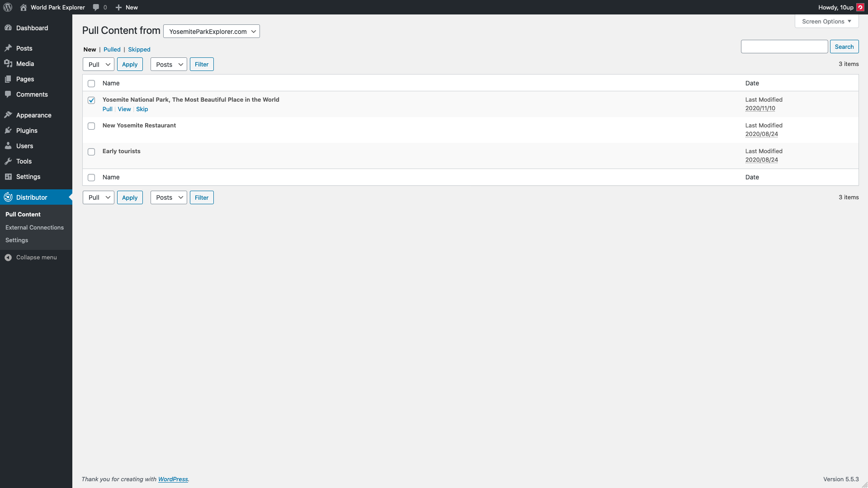Click the Skip link under Yosemite post
Viewport: 868px width, 488px height.
[142, 109]
